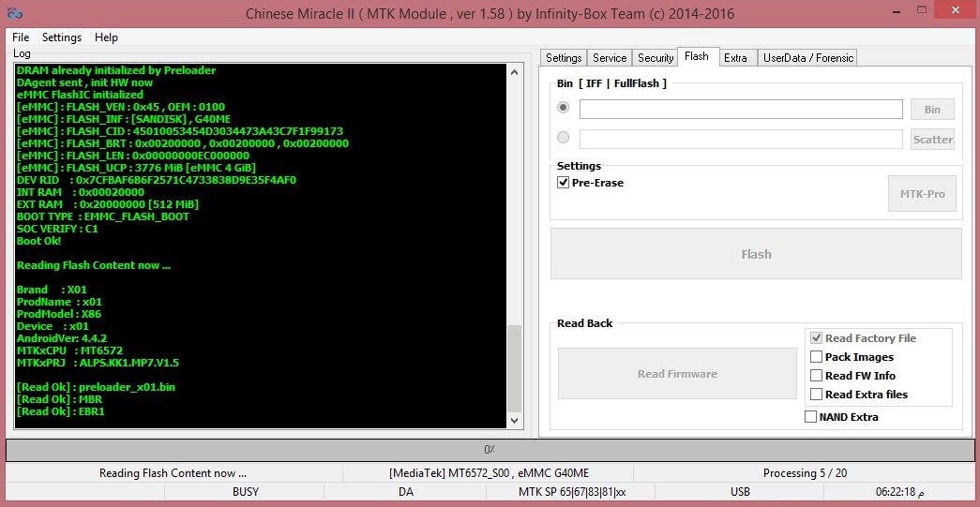Screen dimensions: 980x507
Task: Click the Scatter file path input field
Action: coord(741,140)
